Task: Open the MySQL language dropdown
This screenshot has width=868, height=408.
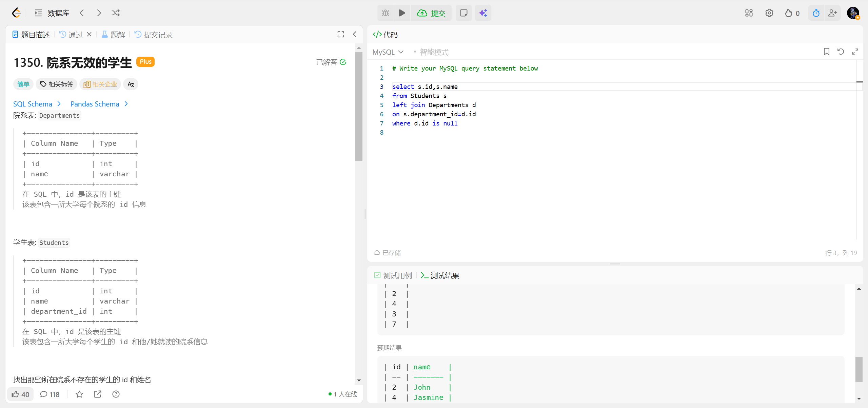Action: [x=388, y=52]
